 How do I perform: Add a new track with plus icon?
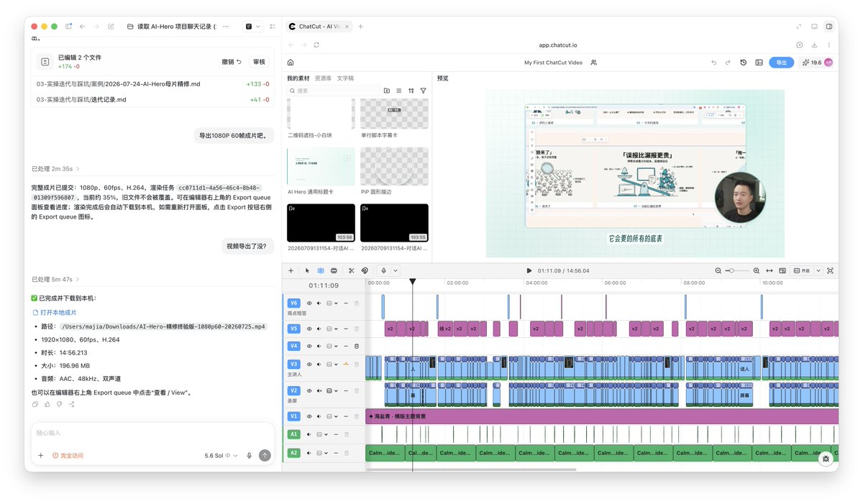(x=291, y=270)
